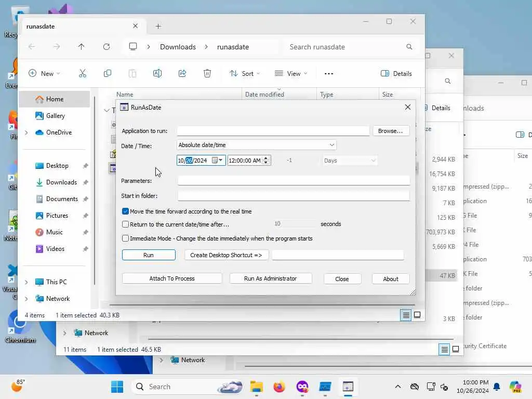Screen dimensions: 532x399
Task: Refresh the runasdate folder view
Action: tap(107, 47)
